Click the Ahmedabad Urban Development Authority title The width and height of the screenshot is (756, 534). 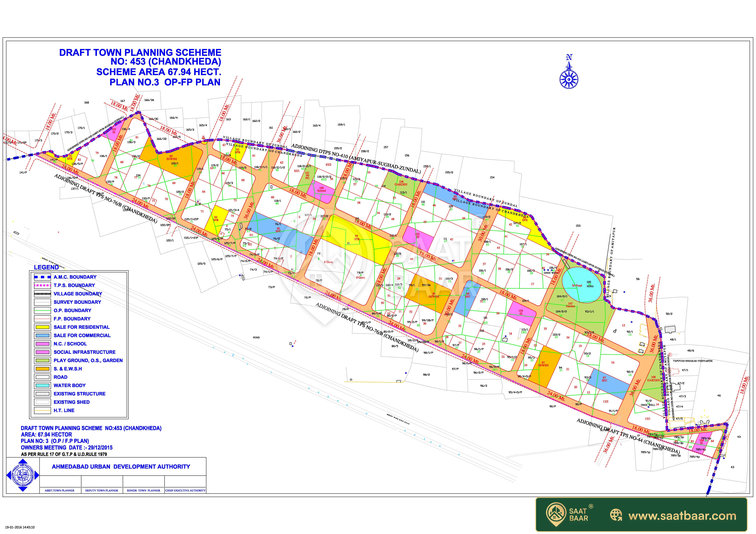point(121,467)
